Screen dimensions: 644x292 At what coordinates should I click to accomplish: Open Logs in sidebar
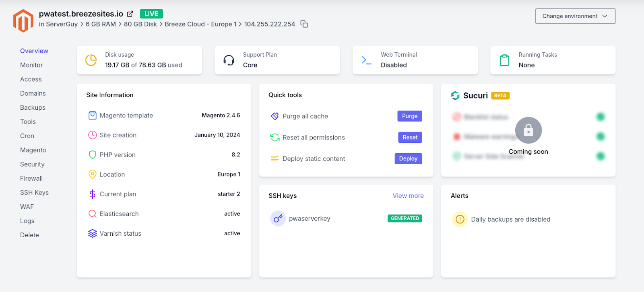pos(27,221)
